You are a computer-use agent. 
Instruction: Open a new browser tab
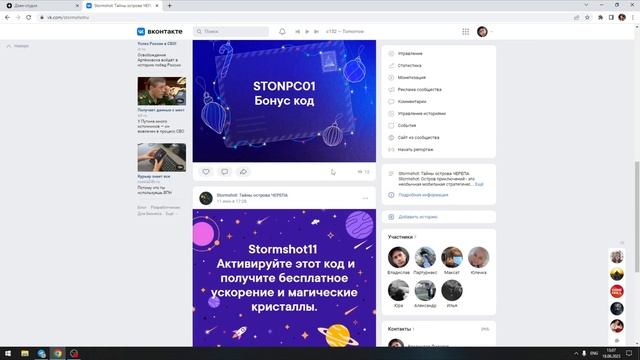click(169, 6)
